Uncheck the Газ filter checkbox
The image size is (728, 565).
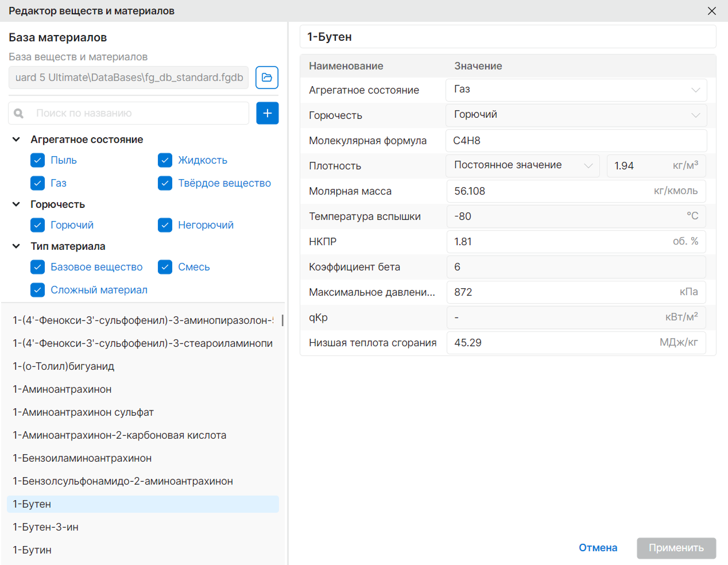click(x=38, y=183)
